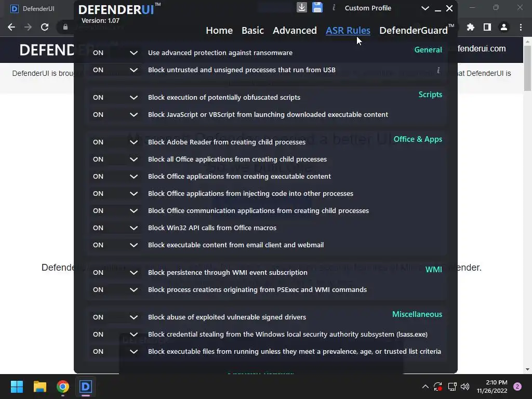
Task: Click the browser forward arrow in Chrome
Action: tap(28, 27)
